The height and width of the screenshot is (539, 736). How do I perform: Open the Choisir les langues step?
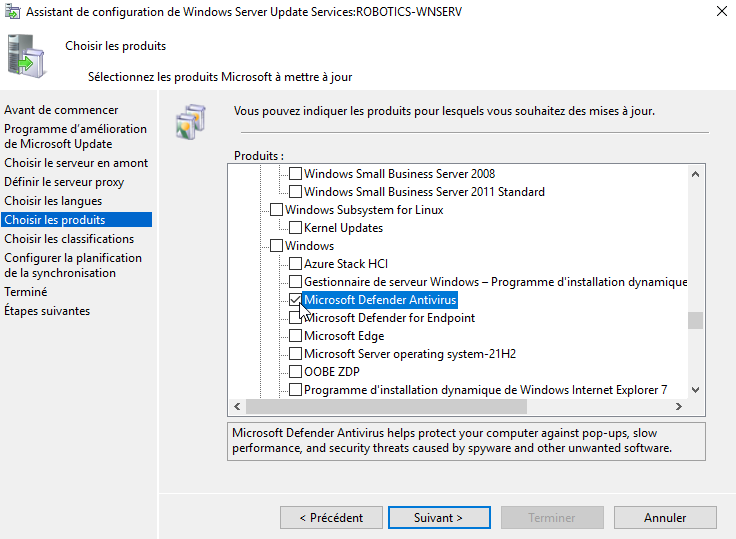[53, 201]
